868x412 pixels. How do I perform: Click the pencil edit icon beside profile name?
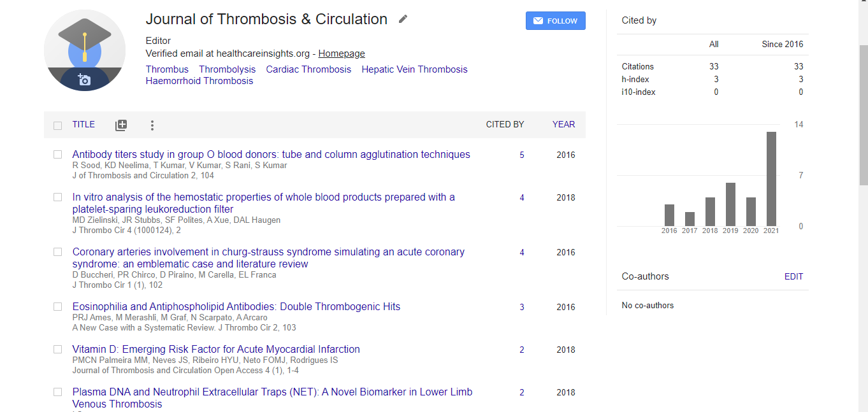[403, 19]
